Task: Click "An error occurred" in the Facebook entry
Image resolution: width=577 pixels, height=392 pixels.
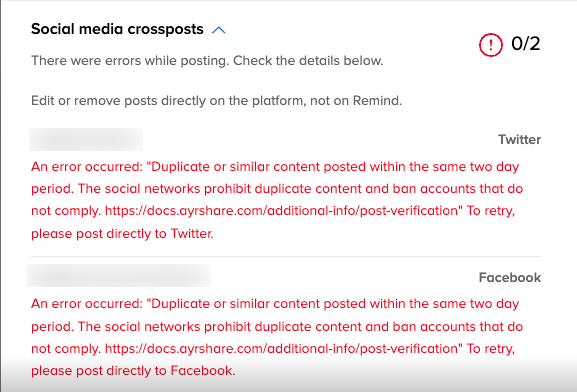Action: click(x=86, y=304)
